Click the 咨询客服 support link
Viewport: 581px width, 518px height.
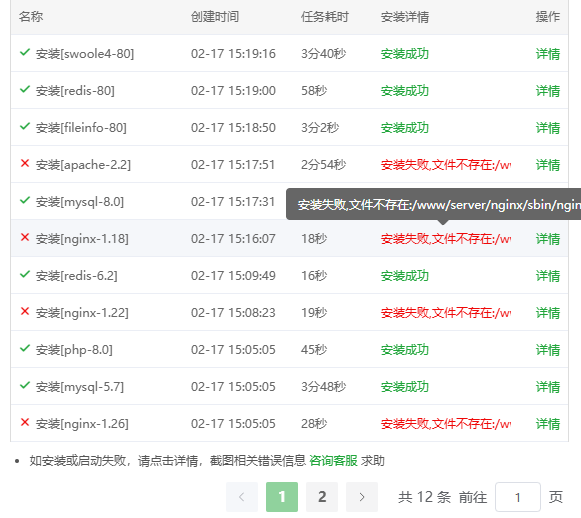pos(333,461)
